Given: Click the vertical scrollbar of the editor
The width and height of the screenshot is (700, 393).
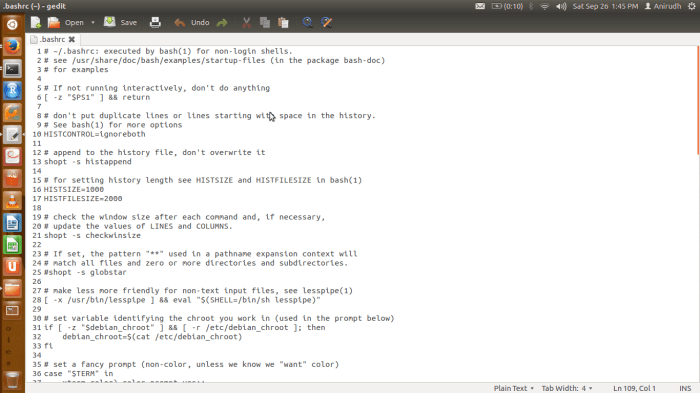Looking at the screenshot, I should (x=698, y=100).
